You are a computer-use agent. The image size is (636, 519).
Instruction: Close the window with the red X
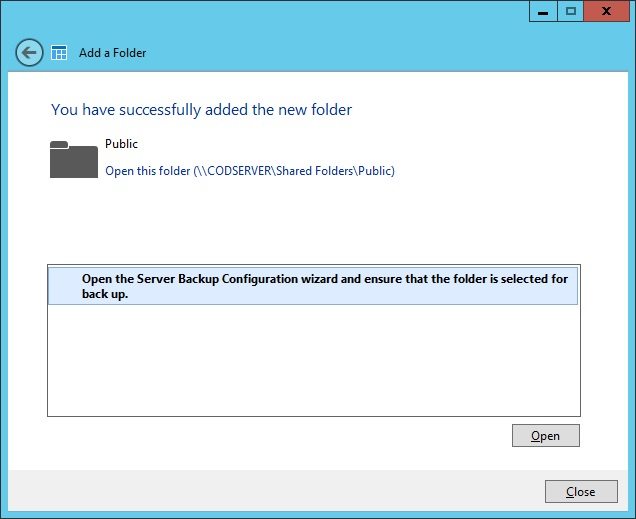[606, 11]
